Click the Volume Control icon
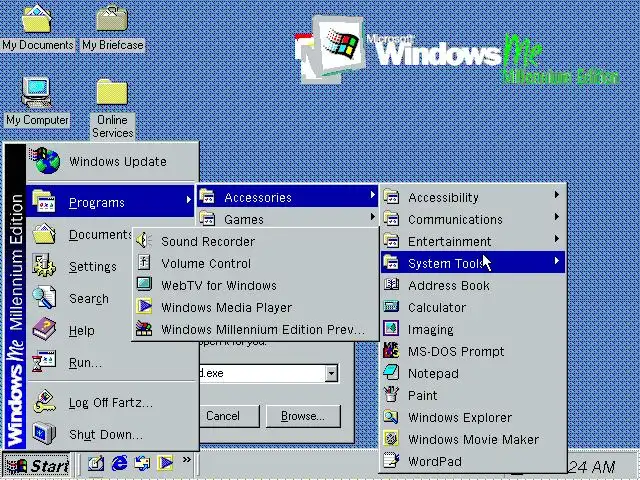 pyautogui.click(x=144, y=263)
